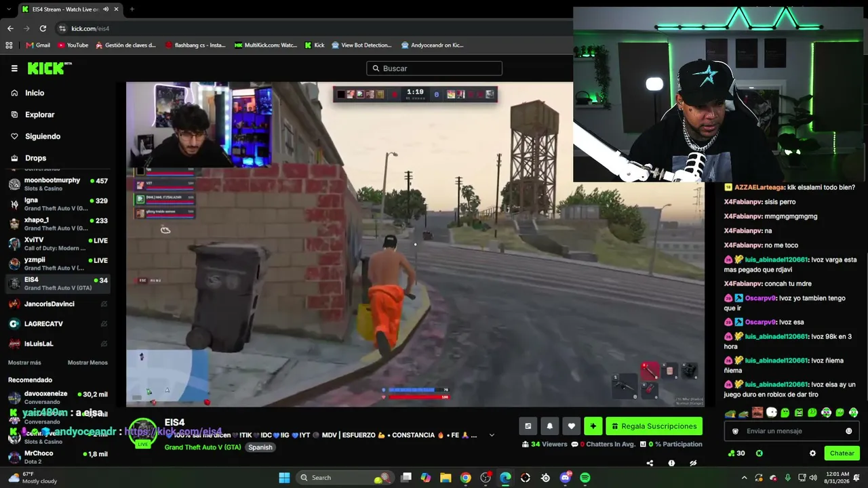Open the YouTube bookmark
The height and width of the screenshot is (488, 868).
pyautogui.click(x=73, y=45)
